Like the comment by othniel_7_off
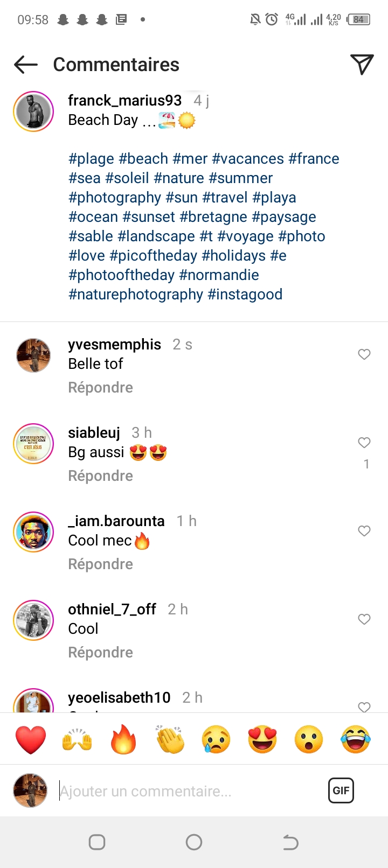This screenshot has height=868, width=388. [364, 619]
